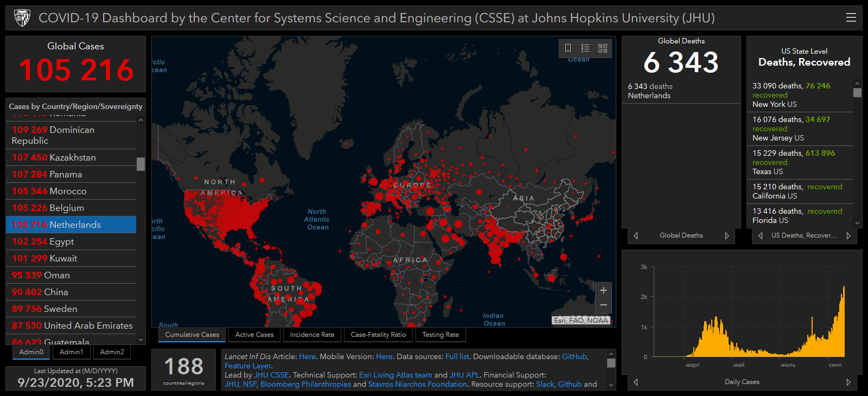Go to previous Global Deaths panel page
The image size is (868, 396).
pyautogui.click(x=636, y=235)
